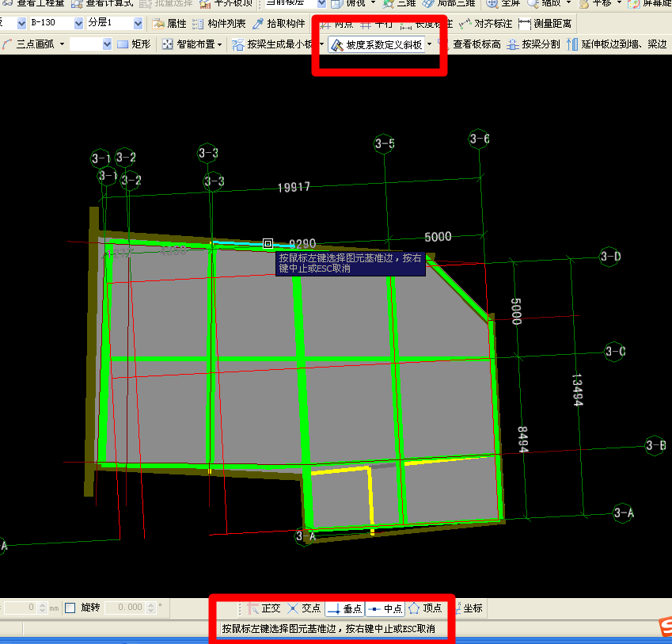Click the 3-D axis label bubble
672x644 pixels.
point(609,257)
